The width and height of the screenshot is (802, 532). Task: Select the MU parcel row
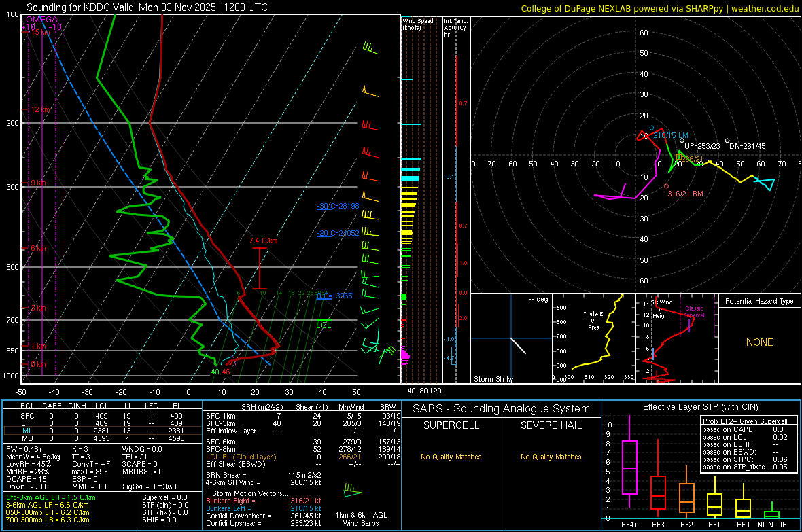pyautogui.click(x=101, y=438)
